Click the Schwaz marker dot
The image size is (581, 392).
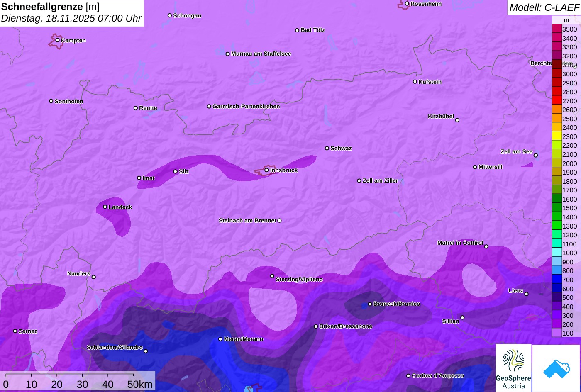click(x=327, y=148)
